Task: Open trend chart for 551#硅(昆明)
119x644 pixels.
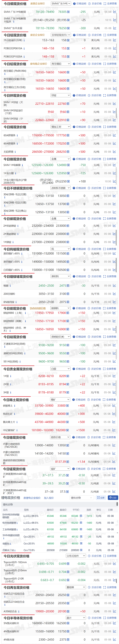Action: click(114, 361)
